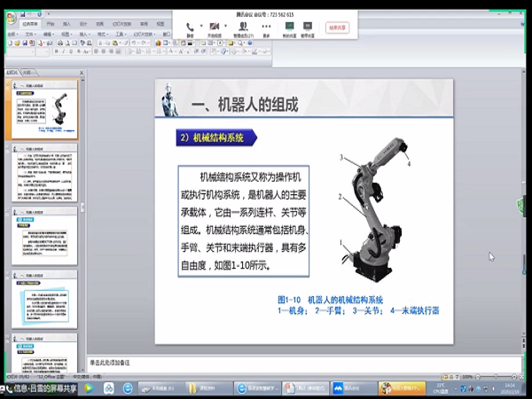Click the Zoom magnifier toolbar icon
532x399 pixels.
[240, 43]
